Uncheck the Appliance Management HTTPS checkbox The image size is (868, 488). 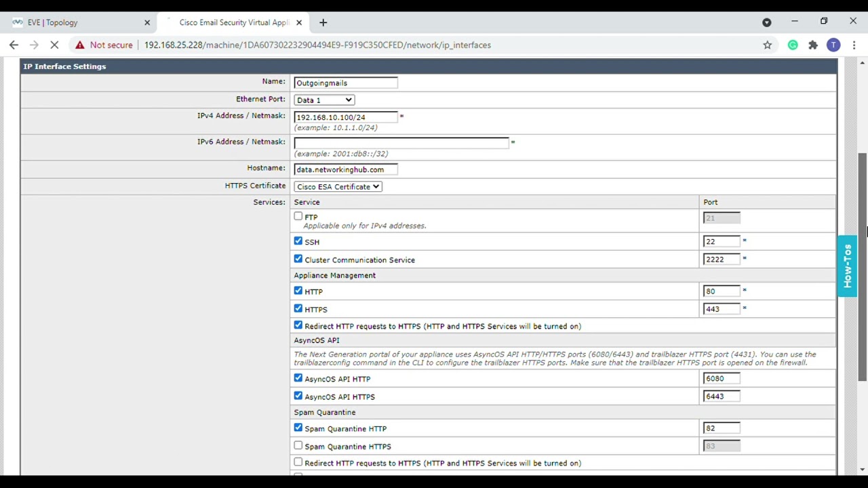(298, 308)
